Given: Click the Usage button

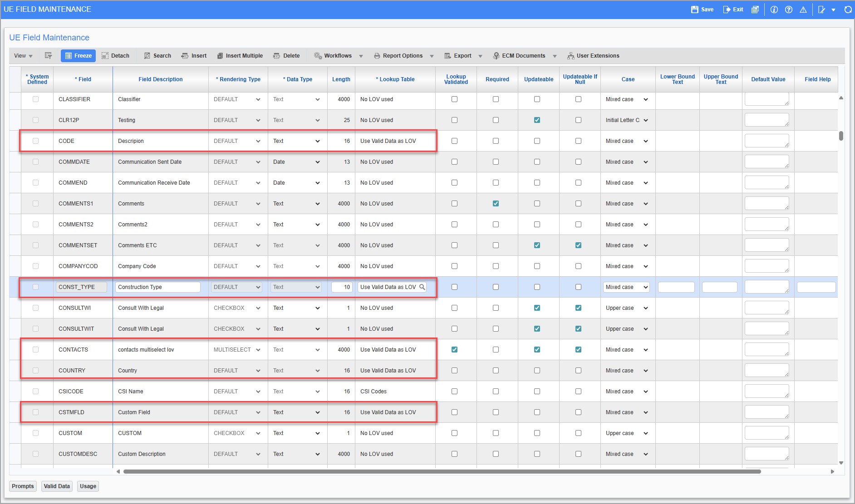Looking at the screenshot, I should point(88,486).
